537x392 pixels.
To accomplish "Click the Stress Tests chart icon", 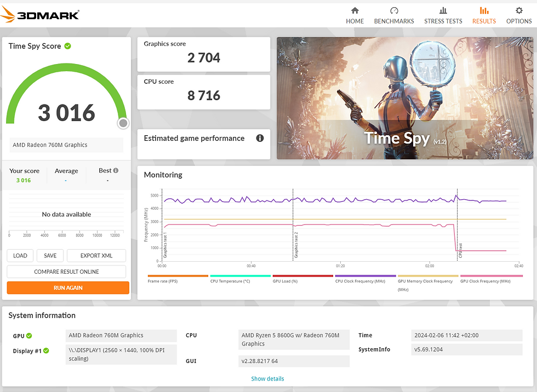I will click(443, 10).
